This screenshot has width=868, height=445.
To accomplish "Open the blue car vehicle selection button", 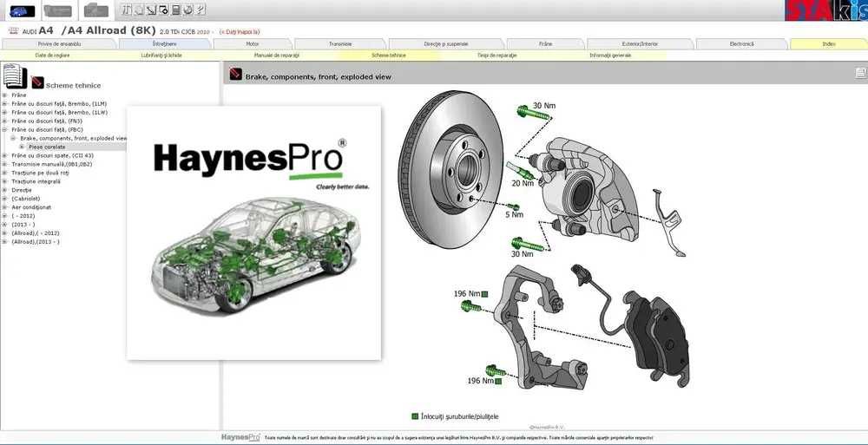I will pos(23,10).
